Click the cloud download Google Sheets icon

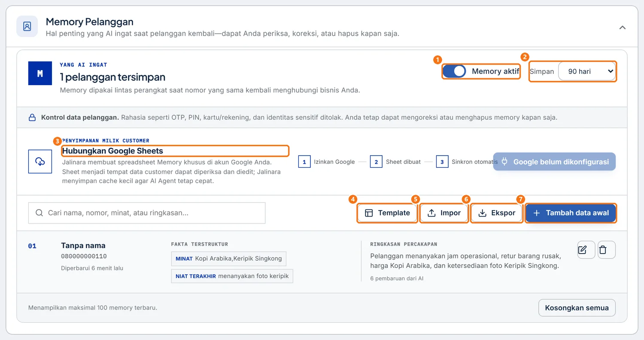(x=40, y=162)
